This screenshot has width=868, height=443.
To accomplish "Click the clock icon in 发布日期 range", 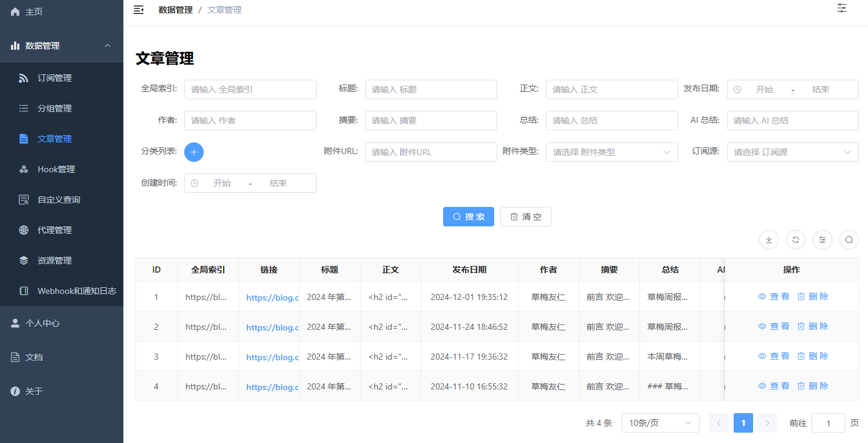I will pos(737,89).
